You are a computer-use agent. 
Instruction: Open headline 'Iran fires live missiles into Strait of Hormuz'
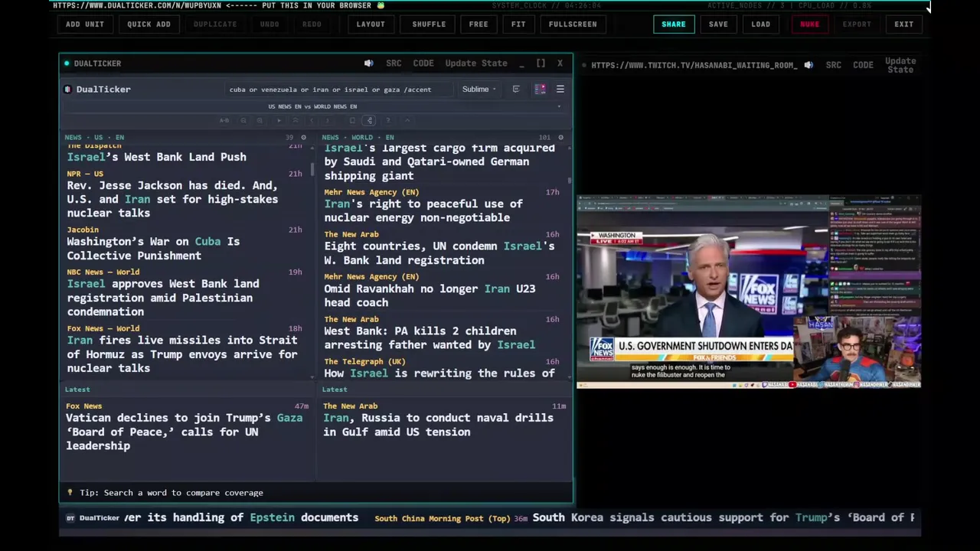(x=182, y=354)
